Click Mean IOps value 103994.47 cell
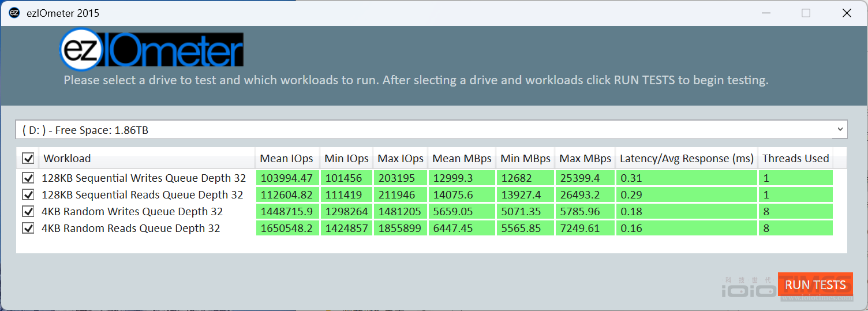868x311 pixels. click(x=287, y=178)
